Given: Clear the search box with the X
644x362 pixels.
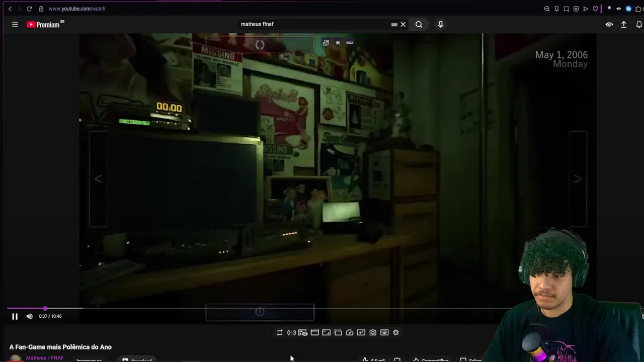Looking at the screenshot, I should click(403, 24).
